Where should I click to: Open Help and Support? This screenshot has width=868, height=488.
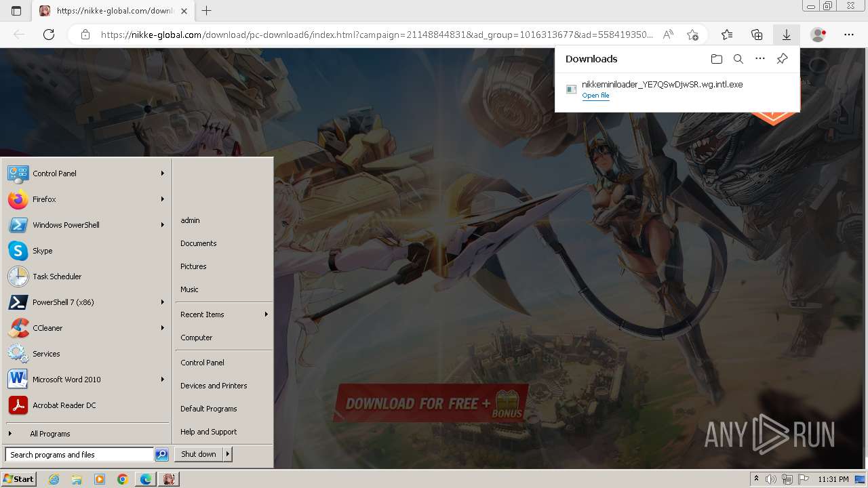[x=208, y=432]
